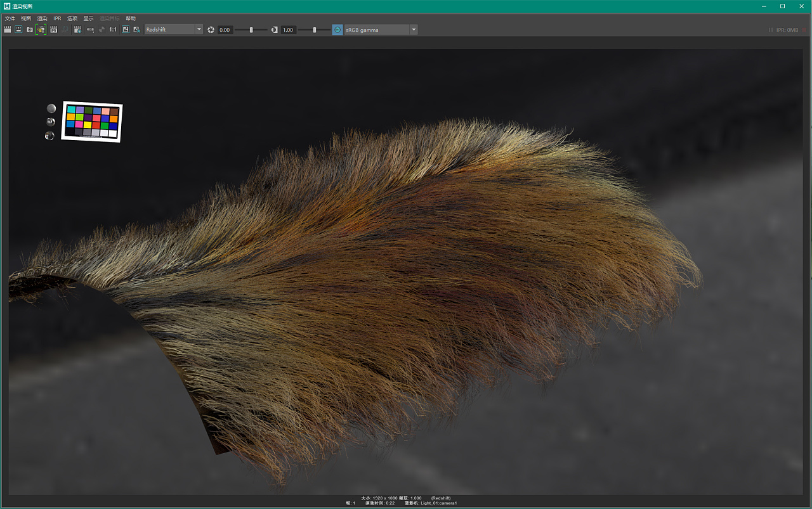This screenshot has width=812, height=509.
Task: Open the IPR menu
Action: click(57, 18)
